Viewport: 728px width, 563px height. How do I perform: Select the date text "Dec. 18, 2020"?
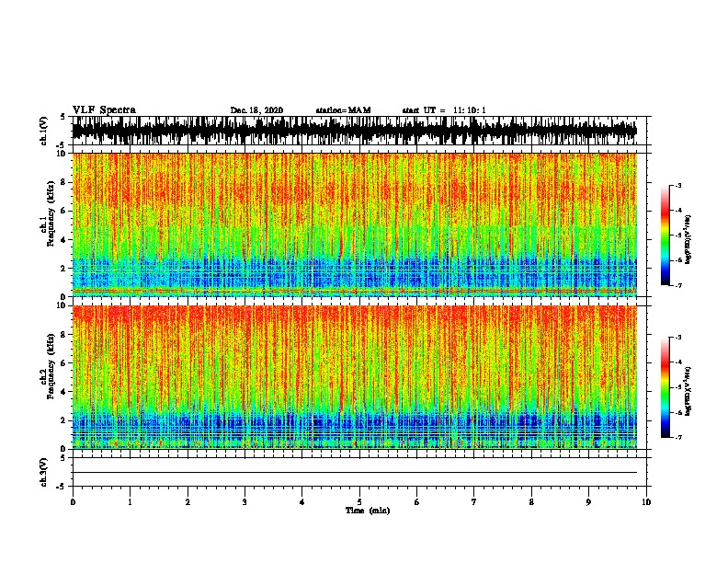(256, 110)
